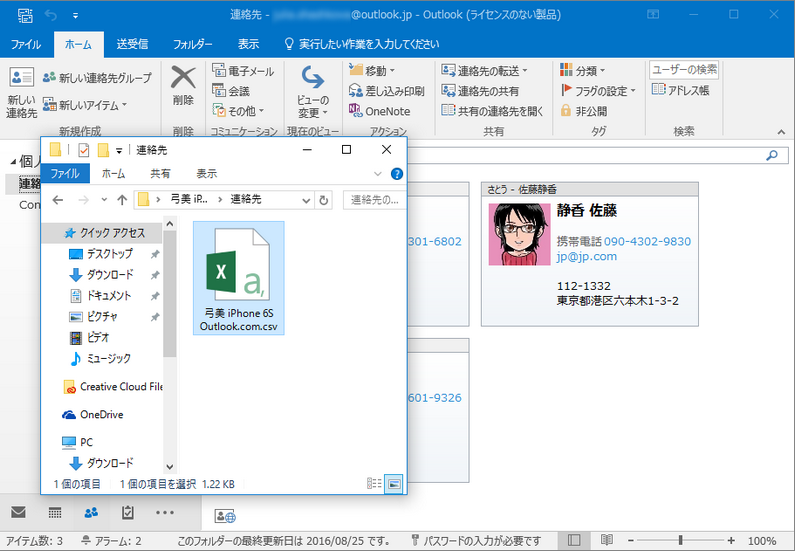The width and height of the screenshot is (795, 551).
Task: Switch to People view in navigation bar
Action: [91, 512]
